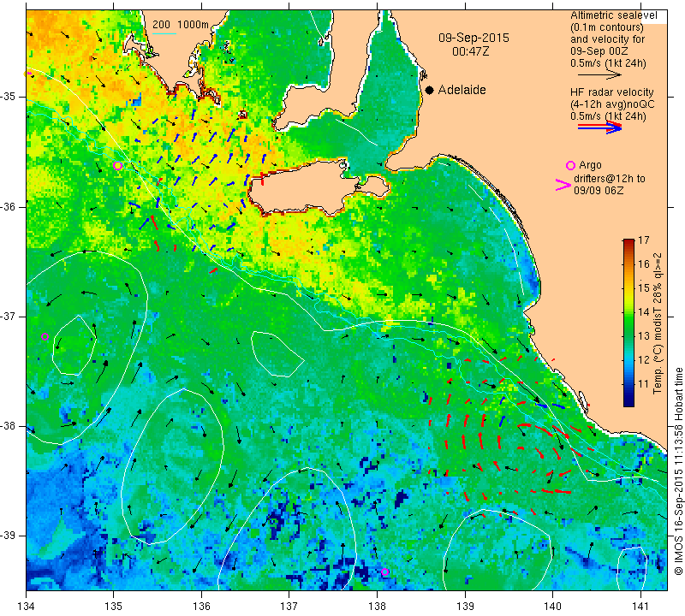Click the 'drifters@12h to' legend text
685x616 pixels.
610,179
